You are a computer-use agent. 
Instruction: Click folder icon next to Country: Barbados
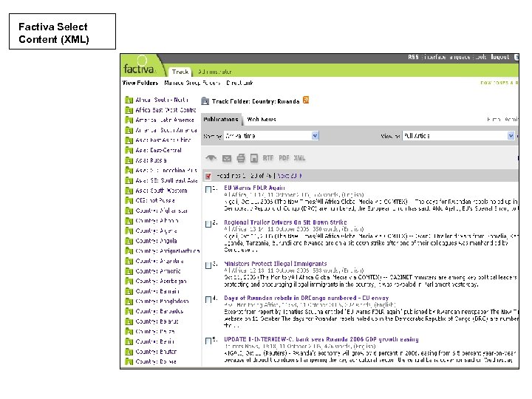[129, 312]
